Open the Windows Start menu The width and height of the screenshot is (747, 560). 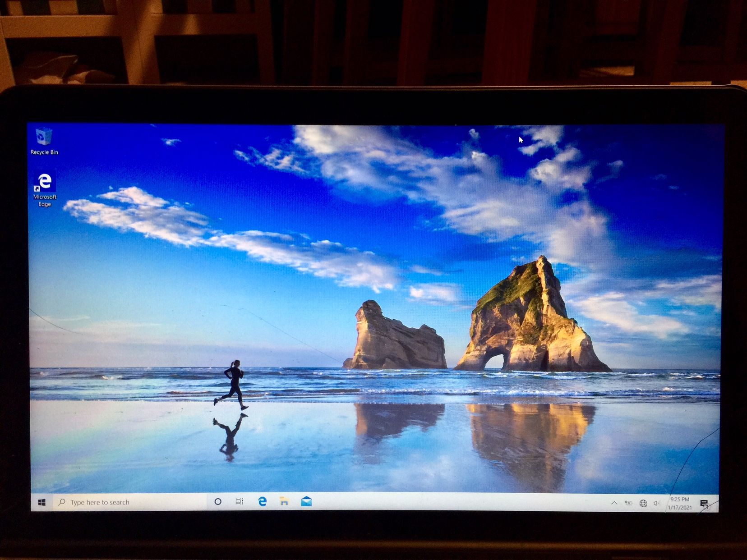[42, 502]
